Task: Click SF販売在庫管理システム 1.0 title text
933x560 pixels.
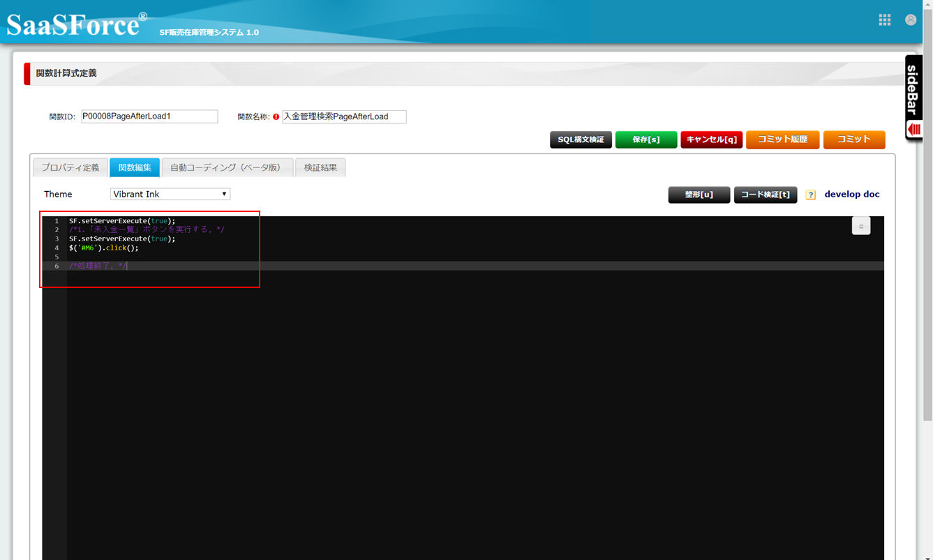Action: click(x=209, y=33)
